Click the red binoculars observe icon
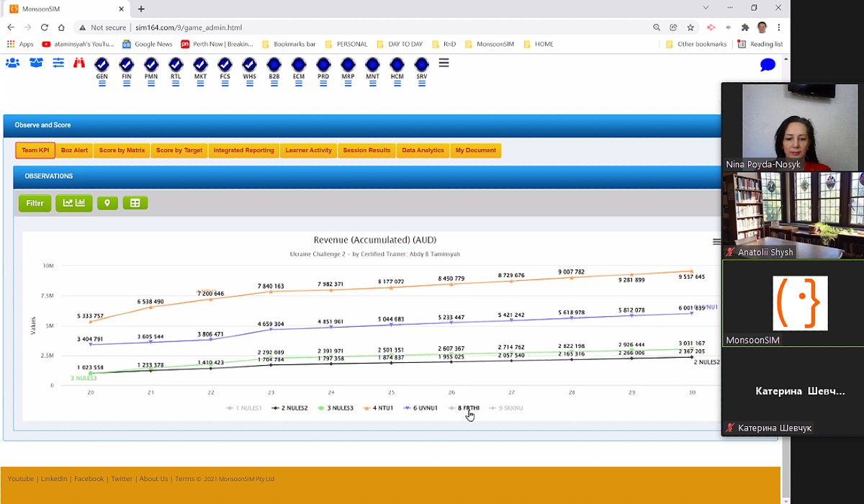 (x=79, y=63)
